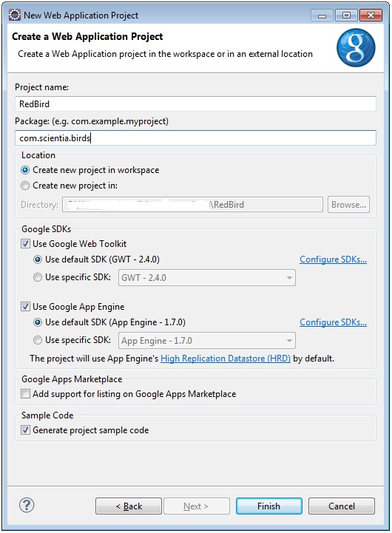Click the Cancel button
Viewport: 392px width, 533px height.
(x=342, y=506)
